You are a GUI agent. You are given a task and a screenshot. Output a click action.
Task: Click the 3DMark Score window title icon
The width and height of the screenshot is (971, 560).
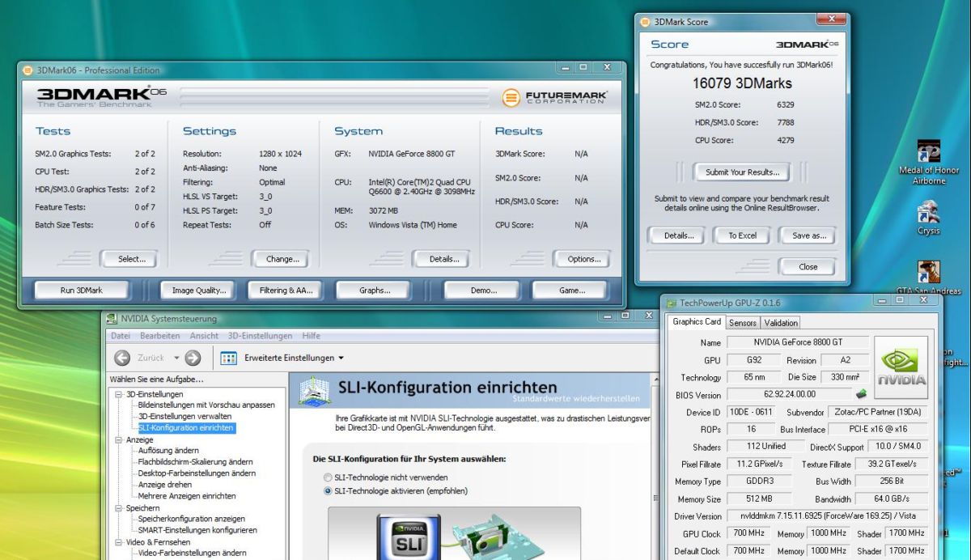[x=645, y=22]
